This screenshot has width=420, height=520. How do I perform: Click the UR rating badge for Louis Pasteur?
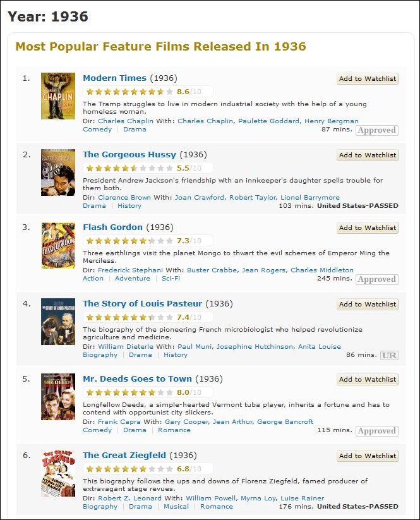coord(389,356)
